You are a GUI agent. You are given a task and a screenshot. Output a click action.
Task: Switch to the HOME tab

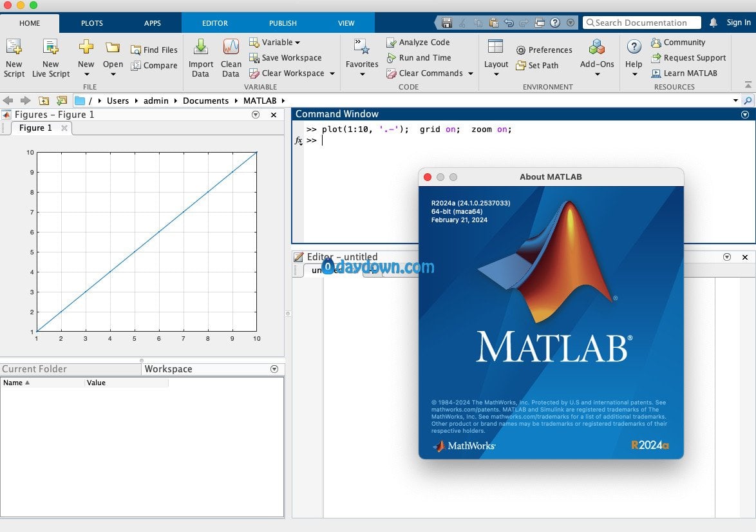point(30,23)
